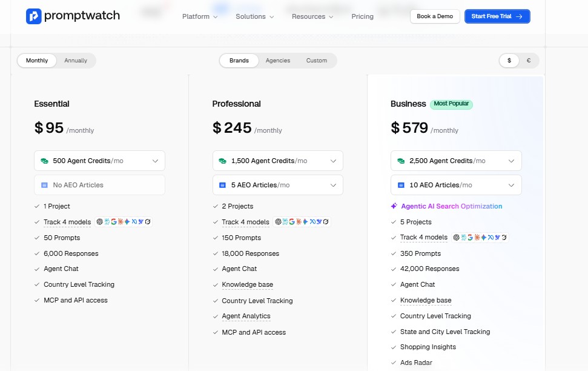Screen dimensions: 588x371
Task: Click the Google icon in Business plan
Action: [x=471, y=237]
